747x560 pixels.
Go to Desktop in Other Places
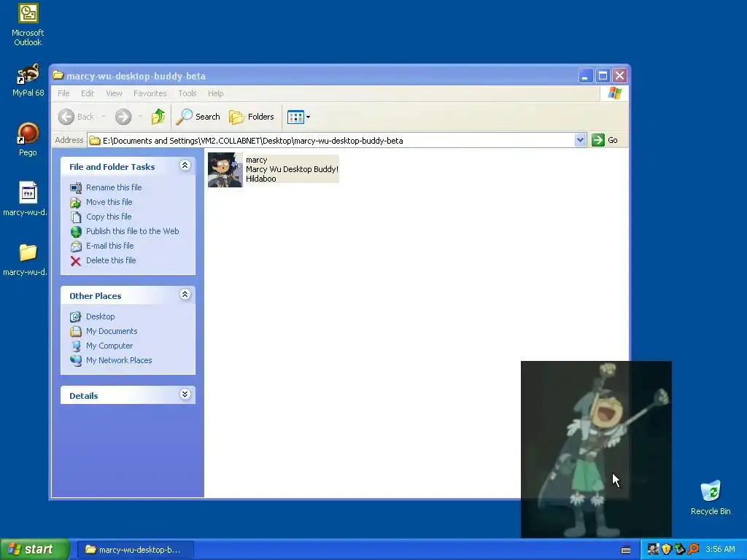pyautogui.click(x=93, y=316)
